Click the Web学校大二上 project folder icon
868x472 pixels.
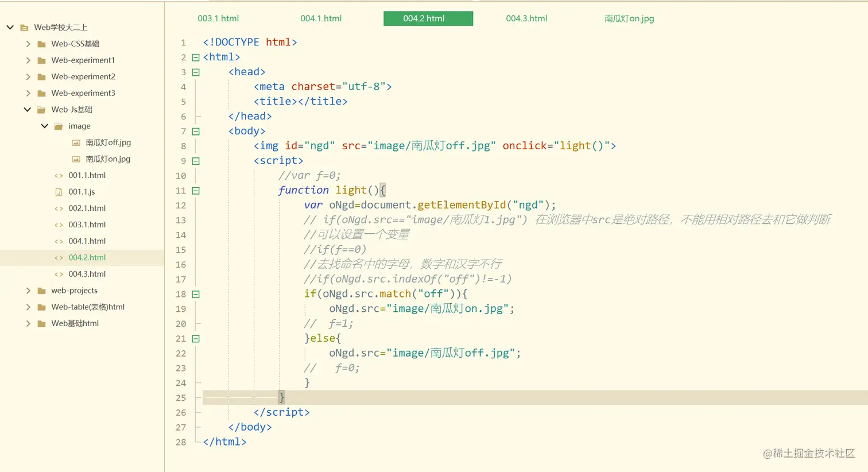click(24, 28)
